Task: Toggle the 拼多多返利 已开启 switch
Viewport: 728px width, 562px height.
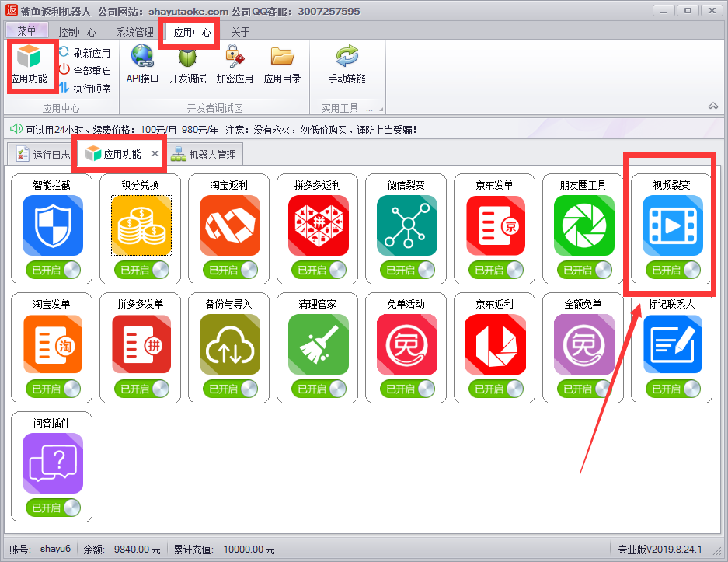Action: [319, 270]
